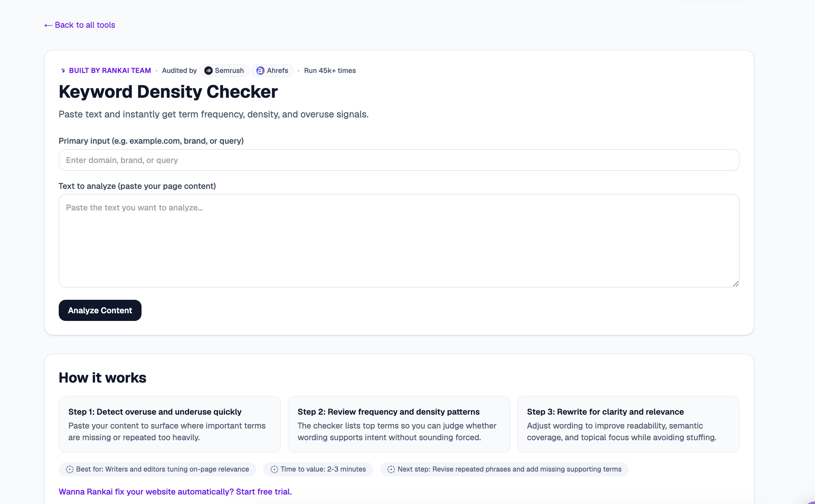The image size is (815, 504).
Task: Click 'Best for: Writers and editors' chip text
Action: coord(162,469)
